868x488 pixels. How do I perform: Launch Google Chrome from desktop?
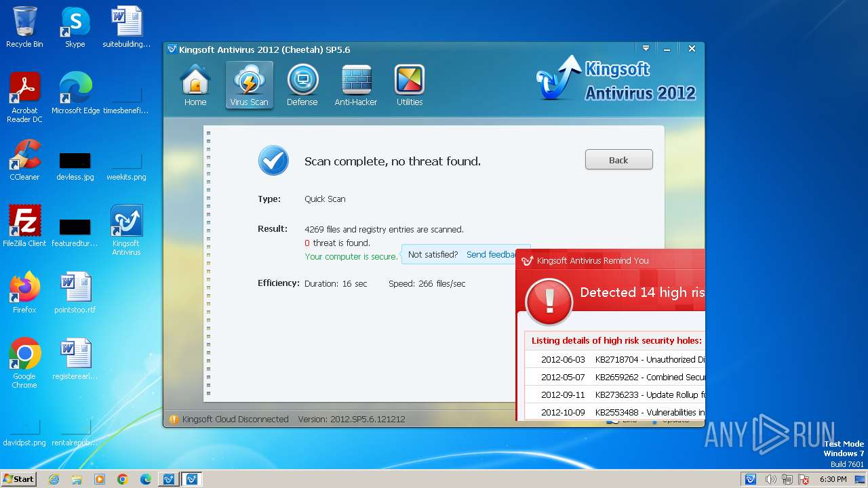click(x=24, y=363)
